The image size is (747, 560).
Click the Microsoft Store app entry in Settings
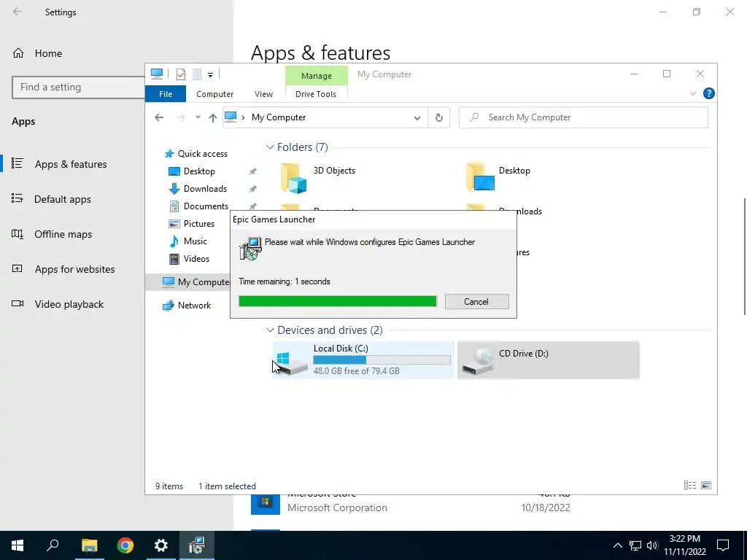click(411, 505)
